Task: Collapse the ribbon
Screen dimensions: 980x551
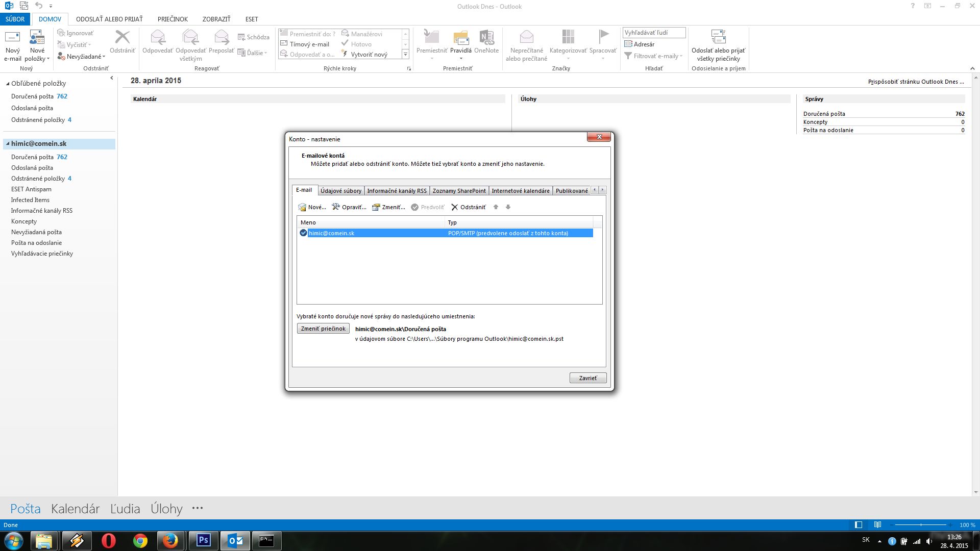Action: click(x=972, y=68)
